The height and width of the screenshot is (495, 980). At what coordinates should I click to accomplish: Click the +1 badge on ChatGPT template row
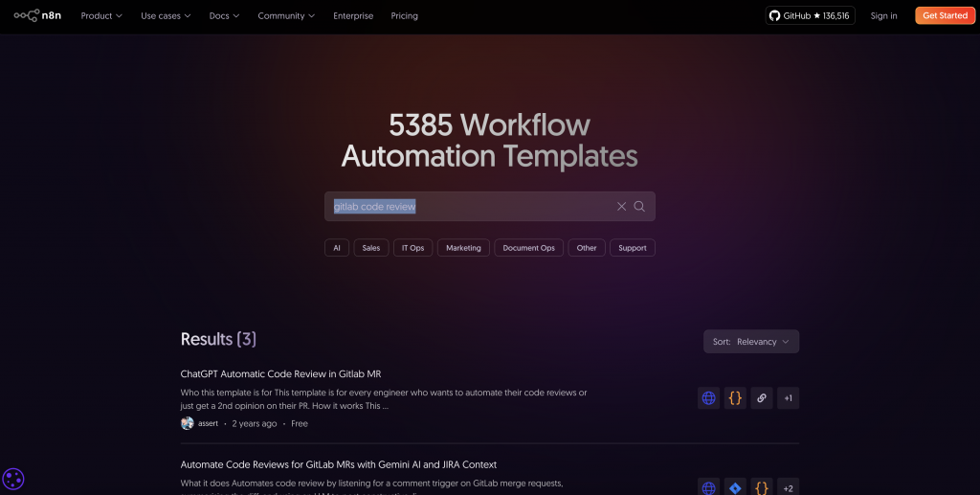click(789, 398)
